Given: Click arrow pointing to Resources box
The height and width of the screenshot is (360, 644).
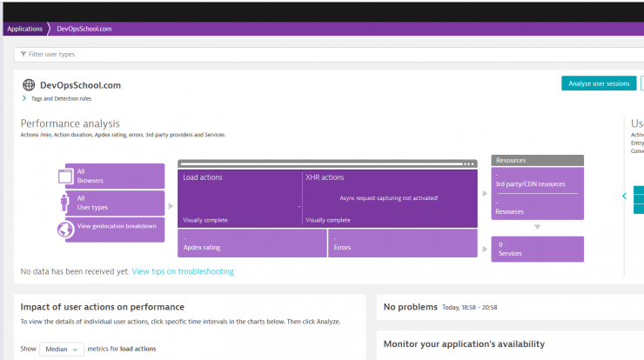Looking at the screenshot, I should (485, 193).
